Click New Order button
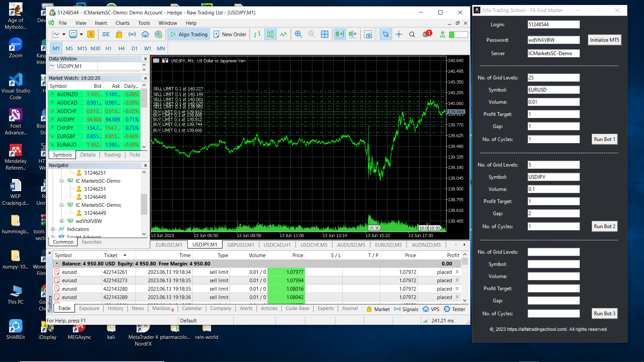 pos(230,34)
